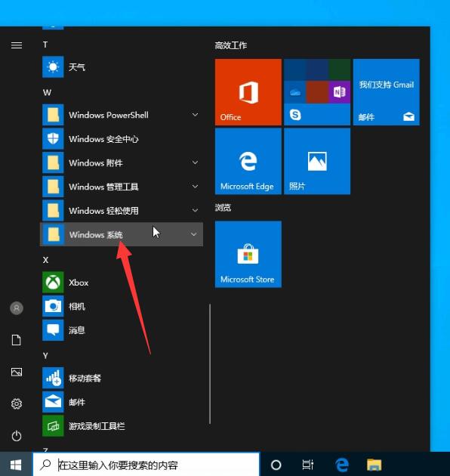The width and height of the screenshot is (450, 476).
Task: Open File Explorer on the taskbar
Action: coord(374,465)
